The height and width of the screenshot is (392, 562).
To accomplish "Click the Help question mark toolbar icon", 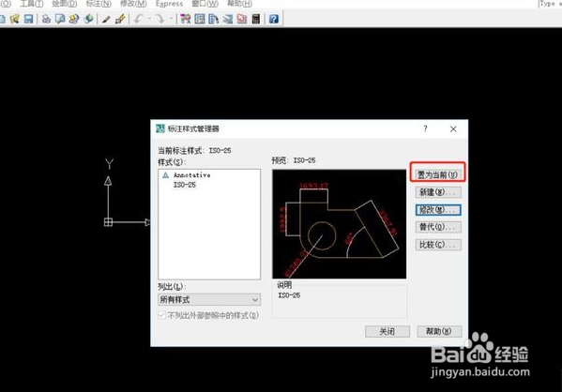I will (x=274, y=19).
